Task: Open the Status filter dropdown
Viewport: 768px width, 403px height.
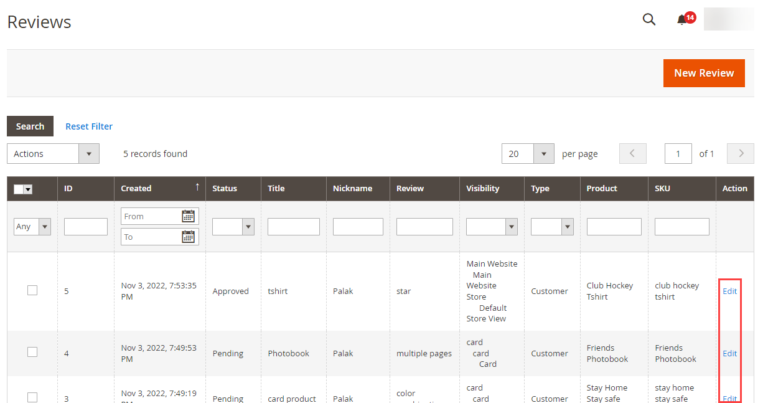Action: click(x=248, y=227)
